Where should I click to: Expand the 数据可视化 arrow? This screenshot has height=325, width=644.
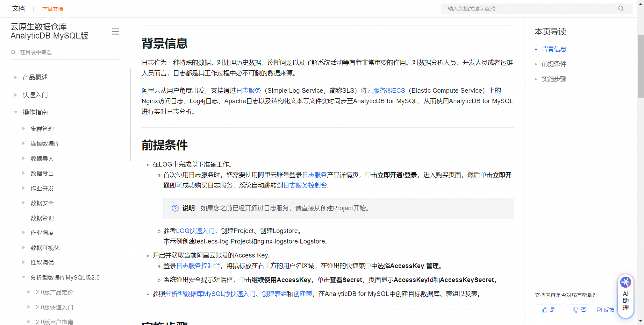(23, 248)
